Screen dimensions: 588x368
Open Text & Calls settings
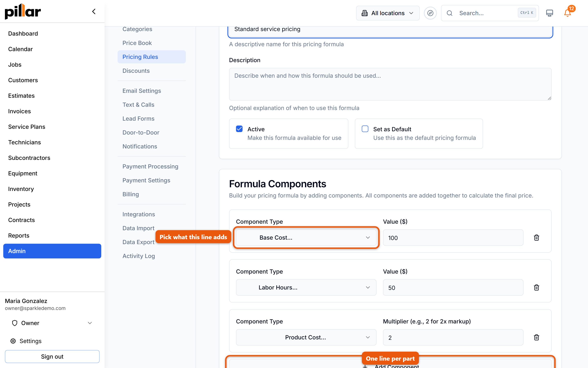(152, 105)
